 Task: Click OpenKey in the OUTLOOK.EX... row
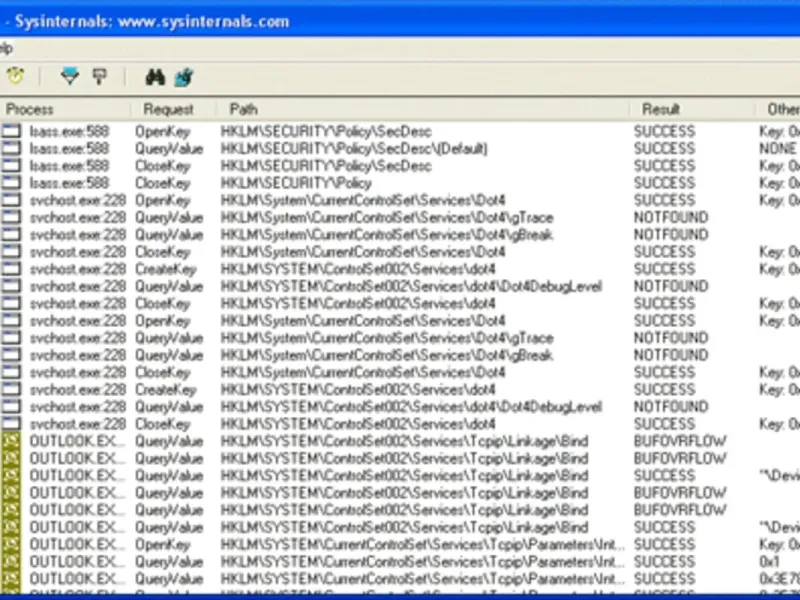pos(162,545)
